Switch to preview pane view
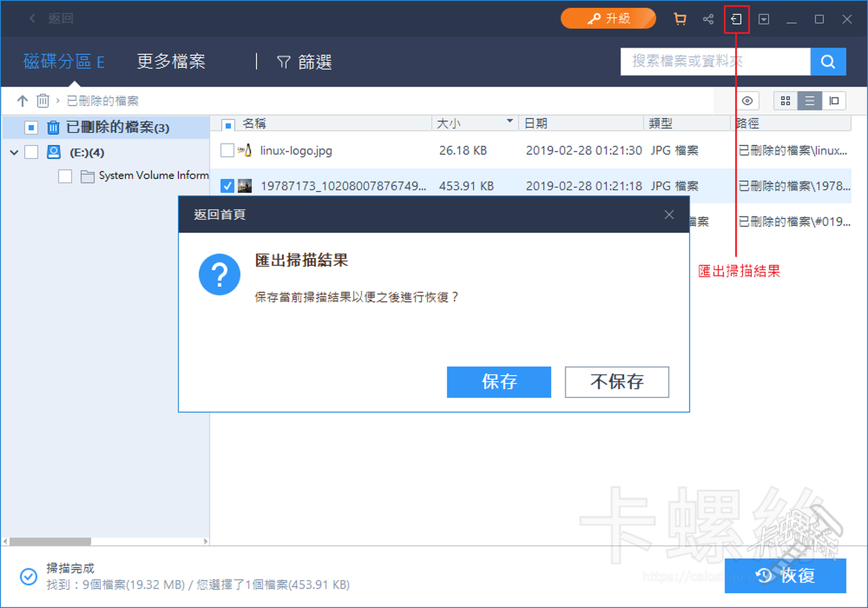 [834, 100]
